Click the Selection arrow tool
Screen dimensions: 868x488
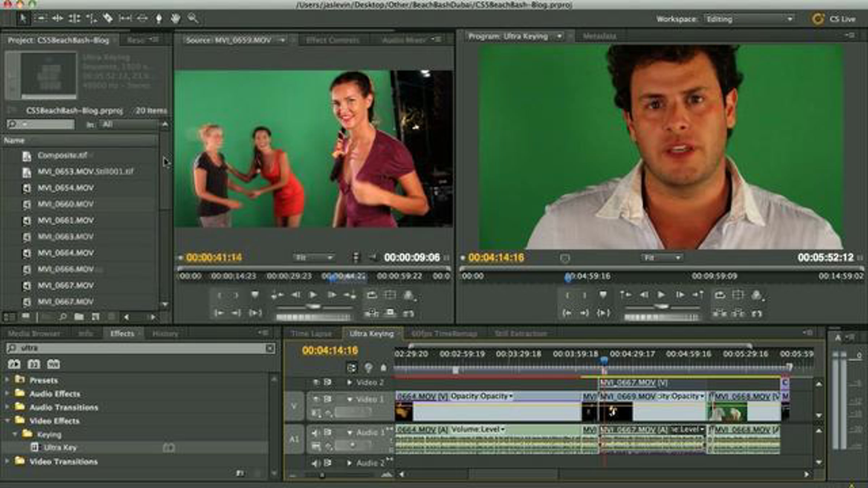coord(23,18)
